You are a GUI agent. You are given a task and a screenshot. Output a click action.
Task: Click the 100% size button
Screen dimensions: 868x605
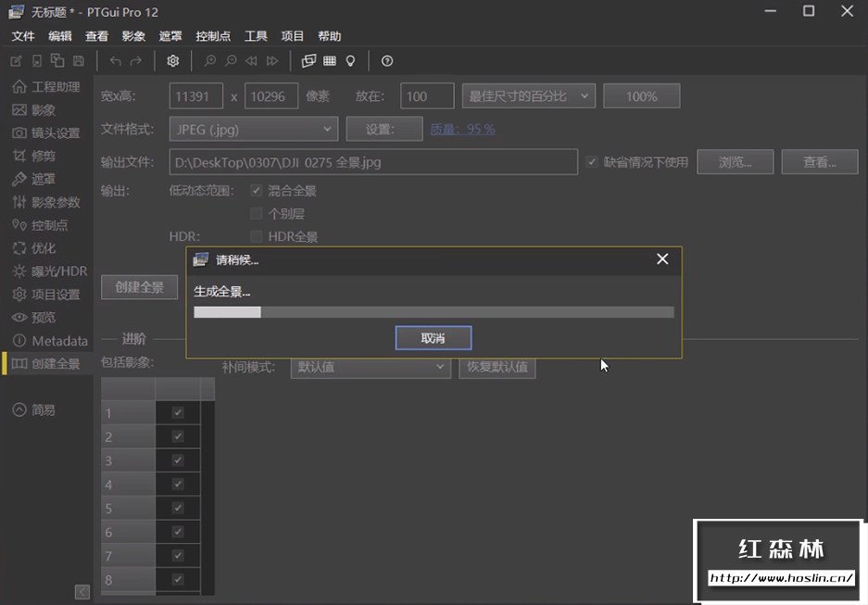642,96
